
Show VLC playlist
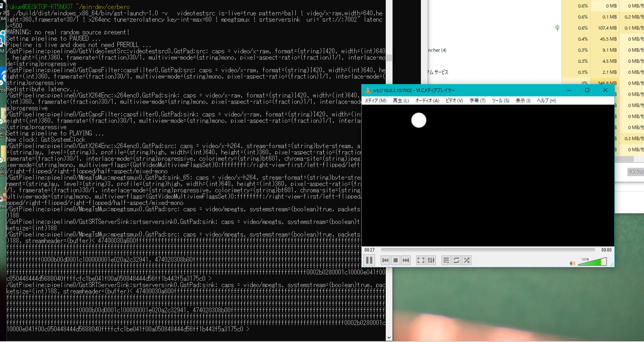click(446, 260)
